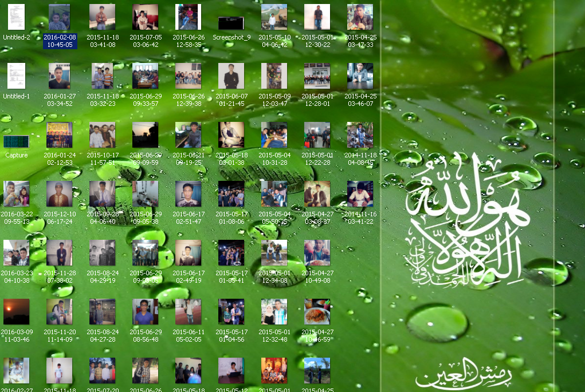This screenshot has width=585, height=392.
Task: Select group photo 2015-06-26 12-39-38
Action: pyautogui.click(x=189, y=76)
